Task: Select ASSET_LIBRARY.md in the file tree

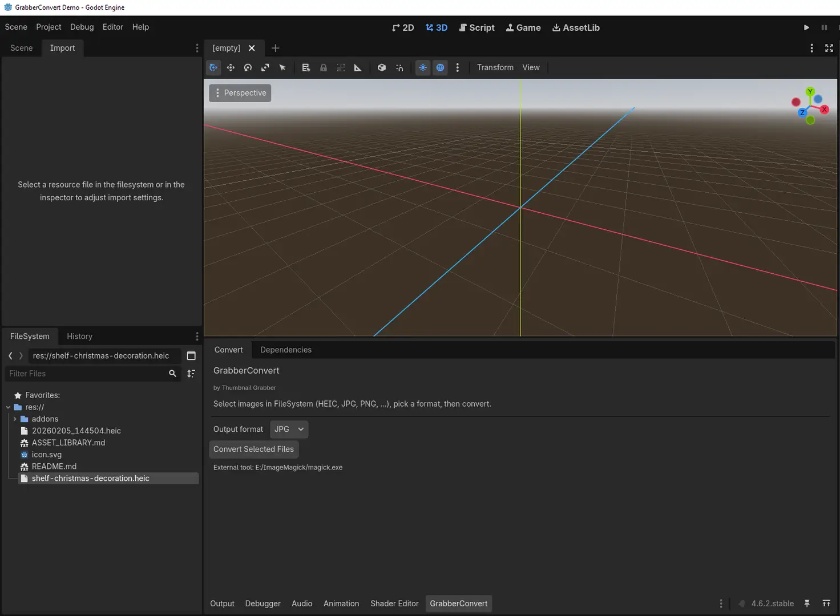Action: tap(68, 443)
